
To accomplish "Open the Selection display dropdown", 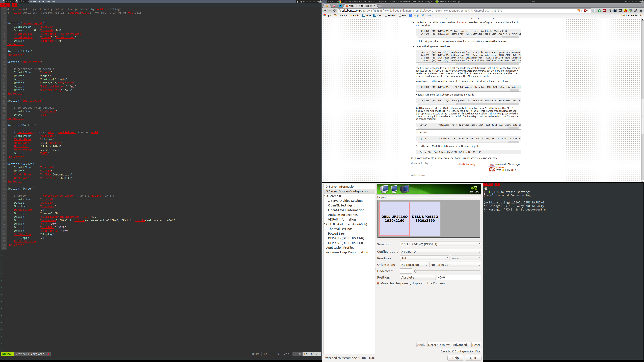I will click(440, 244).
